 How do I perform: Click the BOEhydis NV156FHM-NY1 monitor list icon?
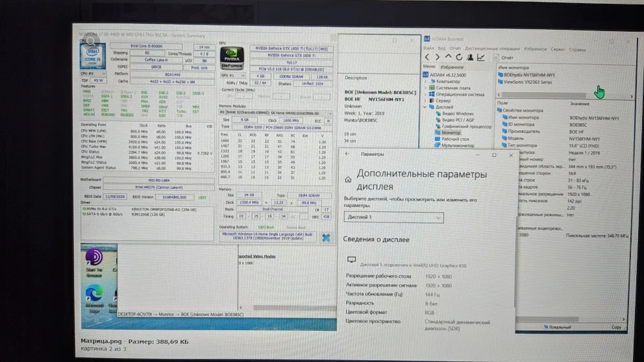point(501,75)
